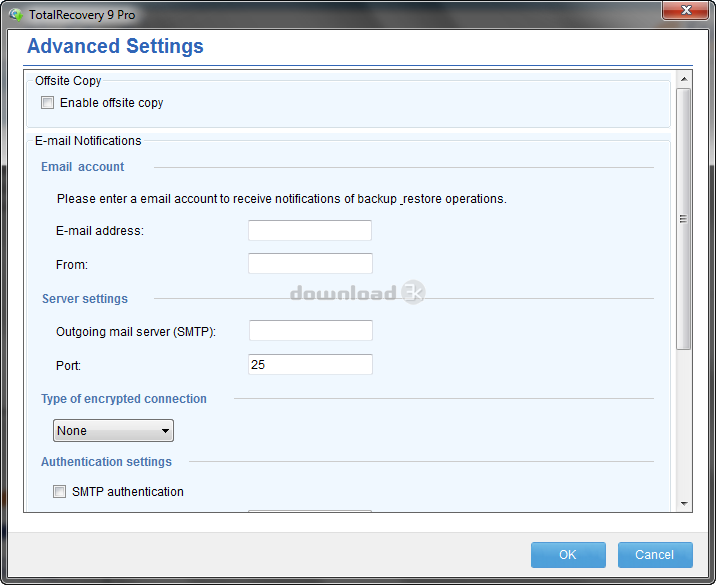716x585 pixels.
Task: Click the E-mail Notifications group label
Action: click(88, 141)
